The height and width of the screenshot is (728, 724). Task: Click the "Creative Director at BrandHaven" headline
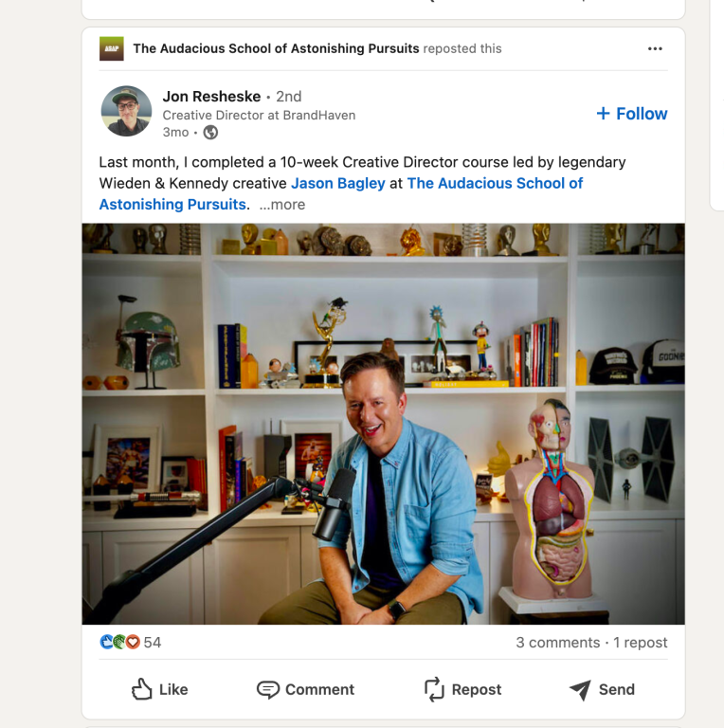pyautogui.click(x=259, y=115)
